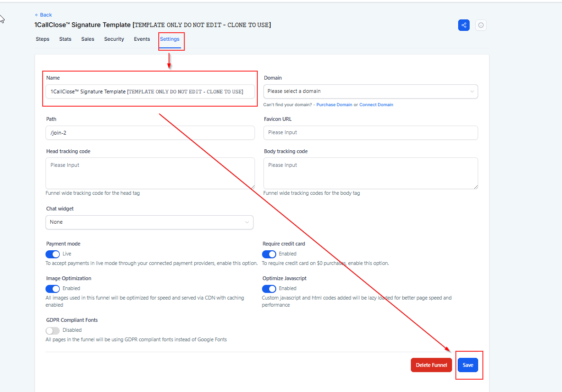Image resolution: width=562 pixels, height=392 pixels.
Task: View the Events tab
Action: click(142, 39)
